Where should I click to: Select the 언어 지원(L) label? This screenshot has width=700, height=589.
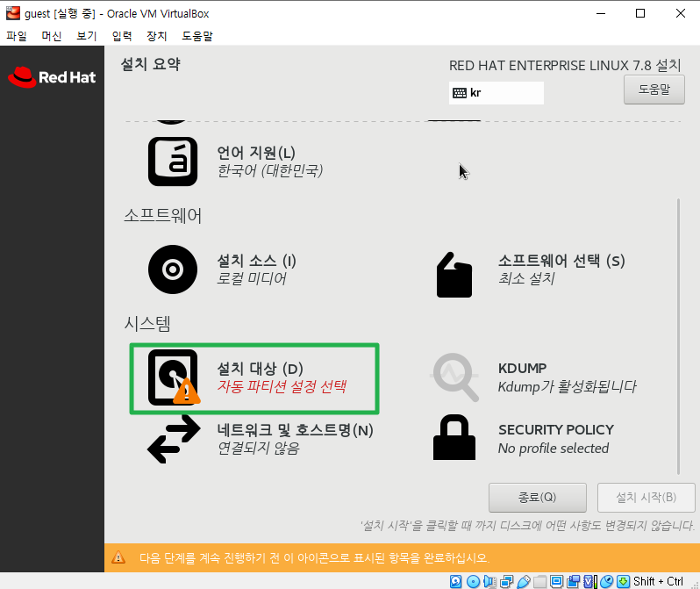[x=256, y=153]
